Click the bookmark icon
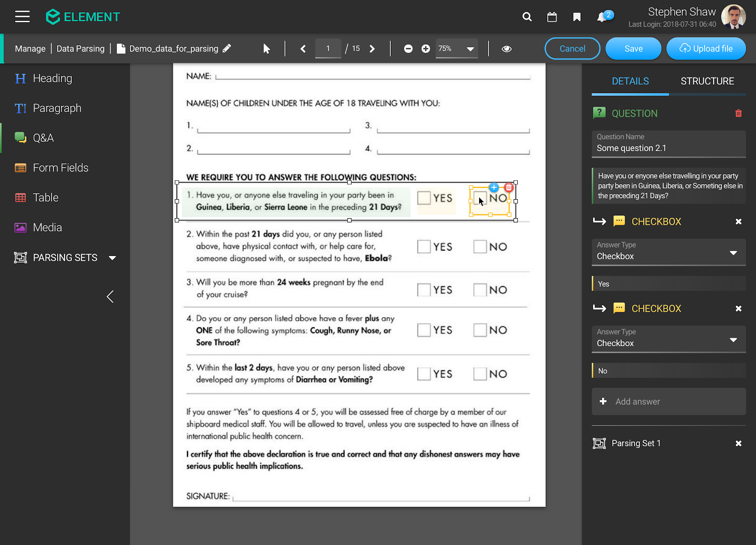 click(576, 17)
